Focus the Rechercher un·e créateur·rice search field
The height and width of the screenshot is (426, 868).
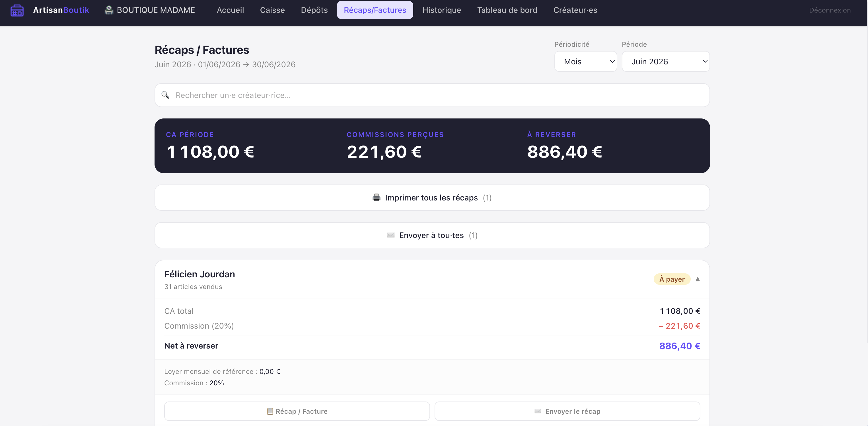[x=432, y=95]
